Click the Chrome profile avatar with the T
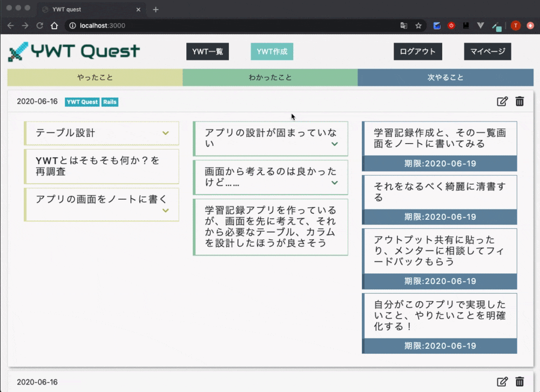The height and width of the screenshot is (392, 540). pos(515,25)
